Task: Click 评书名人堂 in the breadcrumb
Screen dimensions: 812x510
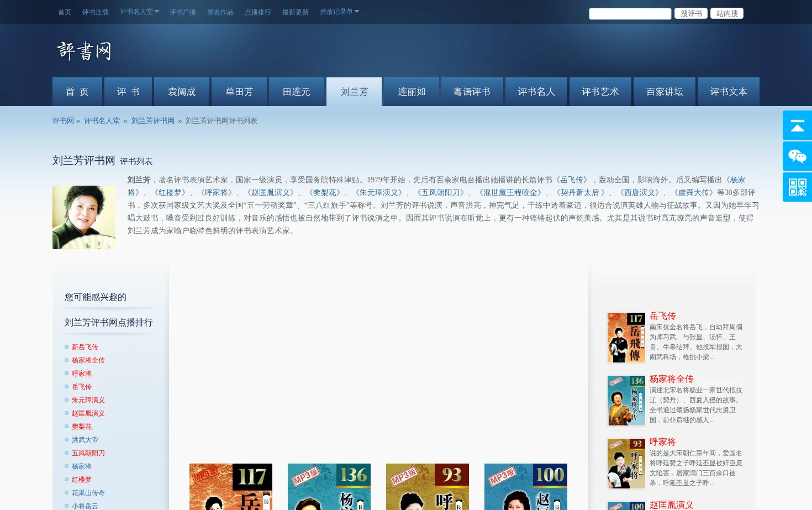Action: click(x=102, y=121)
